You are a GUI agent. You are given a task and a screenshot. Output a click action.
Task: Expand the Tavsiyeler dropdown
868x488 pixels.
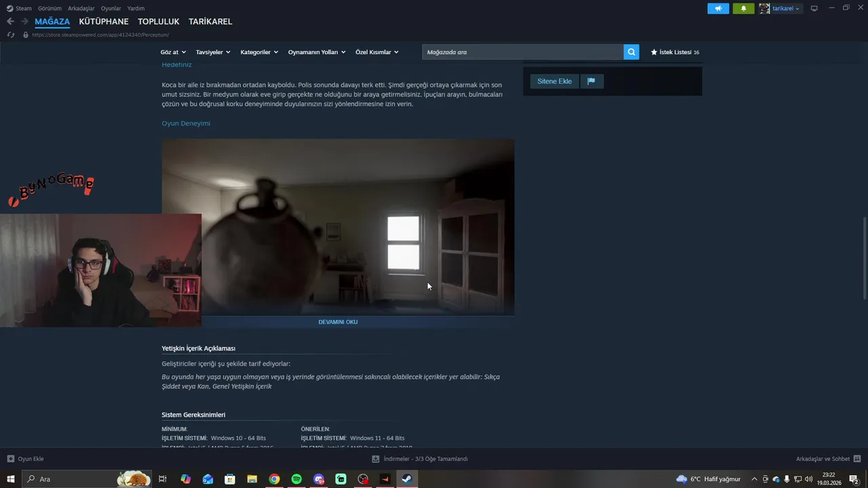tap(213, 52)
